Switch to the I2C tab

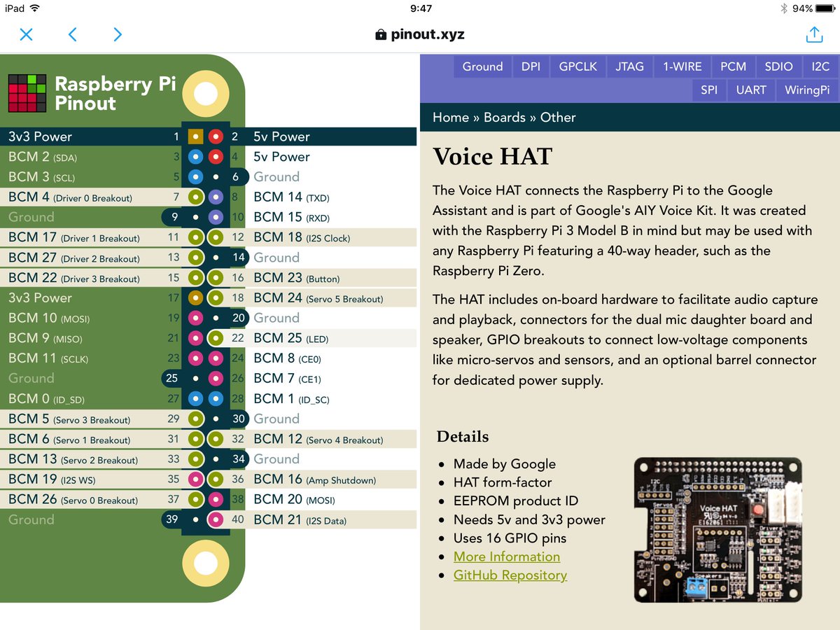[820, 66]
